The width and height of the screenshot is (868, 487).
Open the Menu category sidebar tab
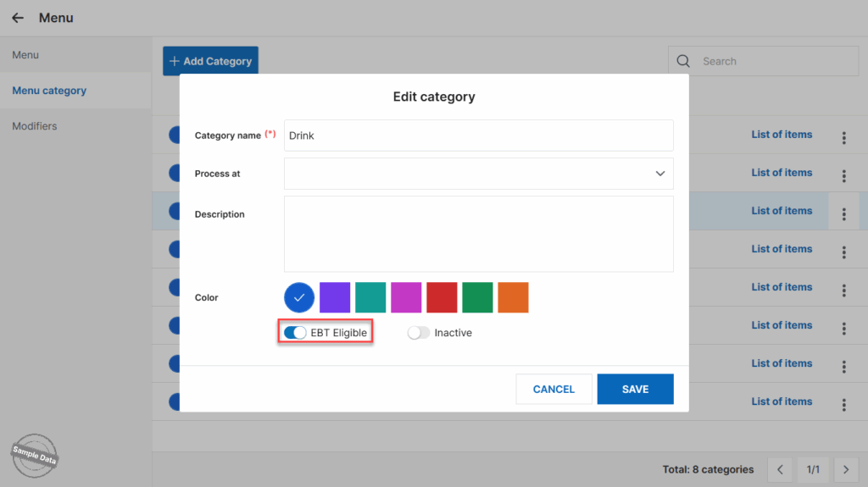(49, 91)
